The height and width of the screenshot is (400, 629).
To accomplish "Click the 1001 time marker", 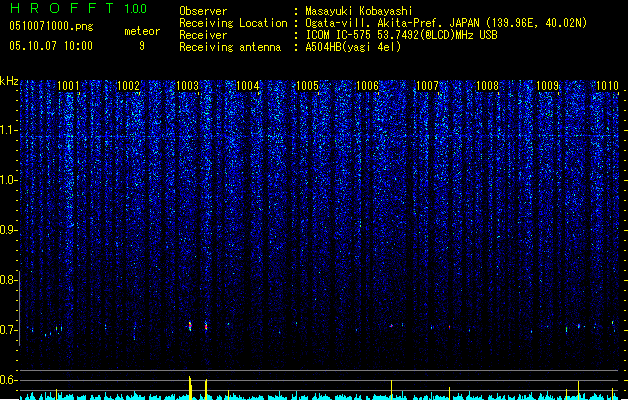I will coord(68,86).
